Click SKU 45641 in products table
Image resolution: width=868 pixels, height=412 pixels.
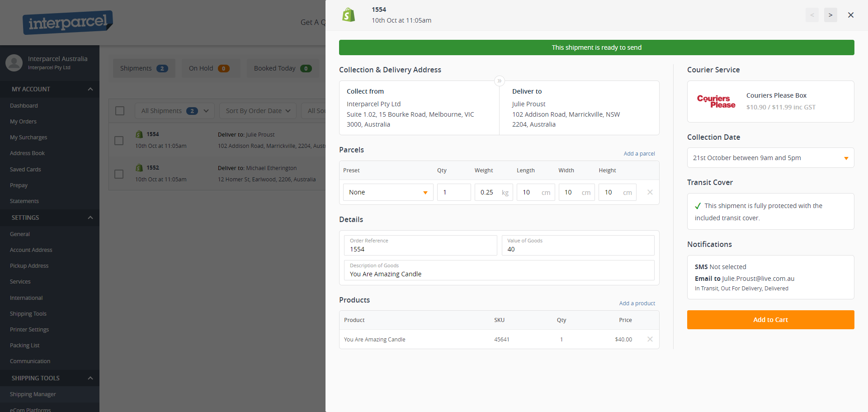(x=502, y=340)
